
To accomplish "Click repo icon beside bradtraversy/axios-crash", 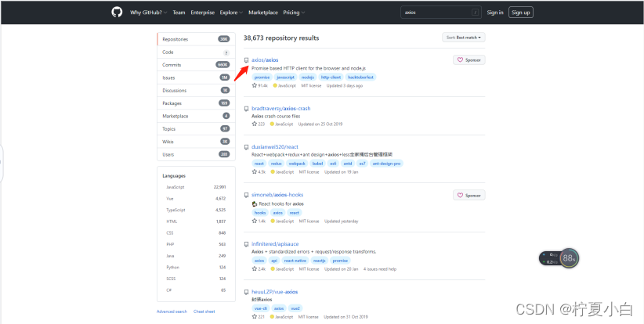I will [247, 109].
